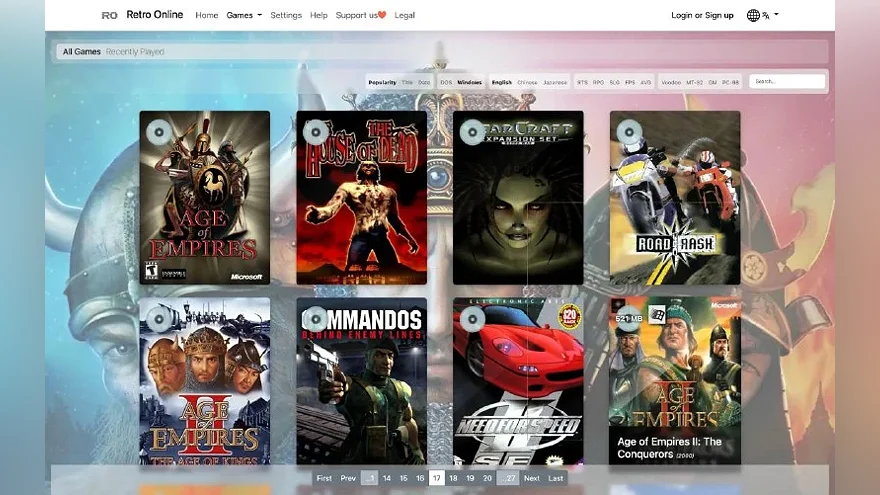Jump to page 20

[x=487, y=478]
